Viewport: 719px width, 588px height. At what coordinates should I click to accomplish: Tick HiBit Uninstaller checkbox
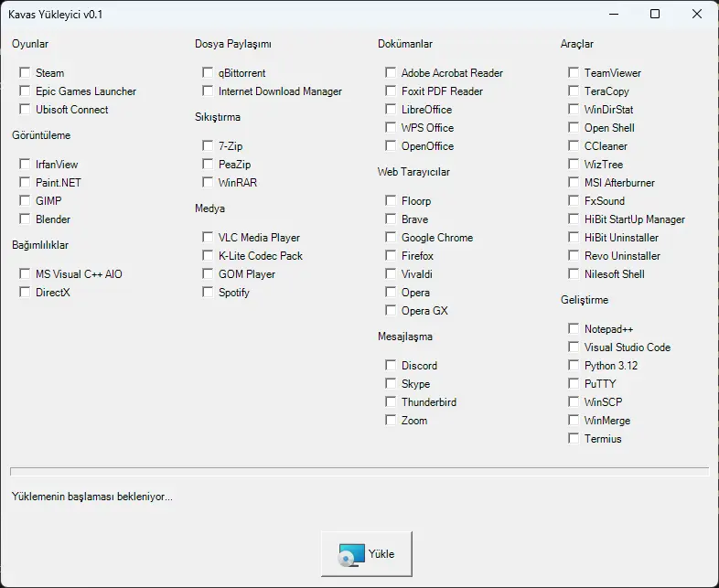click(x=574, y=238)
